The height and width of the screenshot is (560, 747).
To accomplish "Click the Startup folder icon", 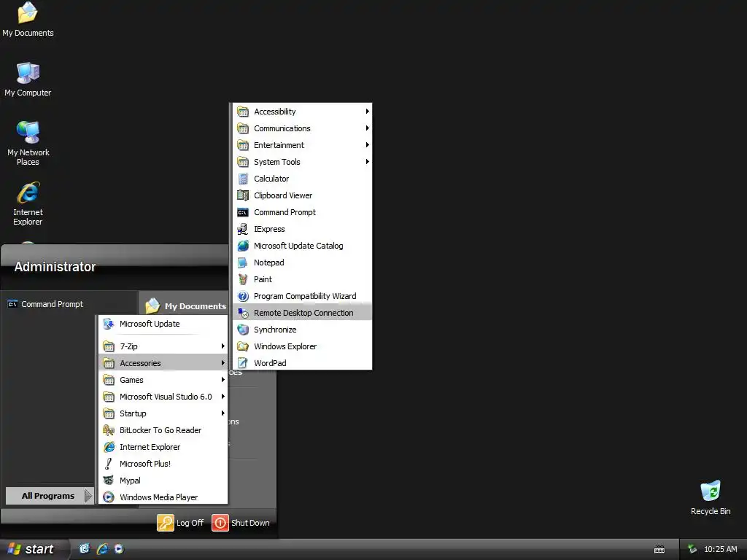I will 109,413.
